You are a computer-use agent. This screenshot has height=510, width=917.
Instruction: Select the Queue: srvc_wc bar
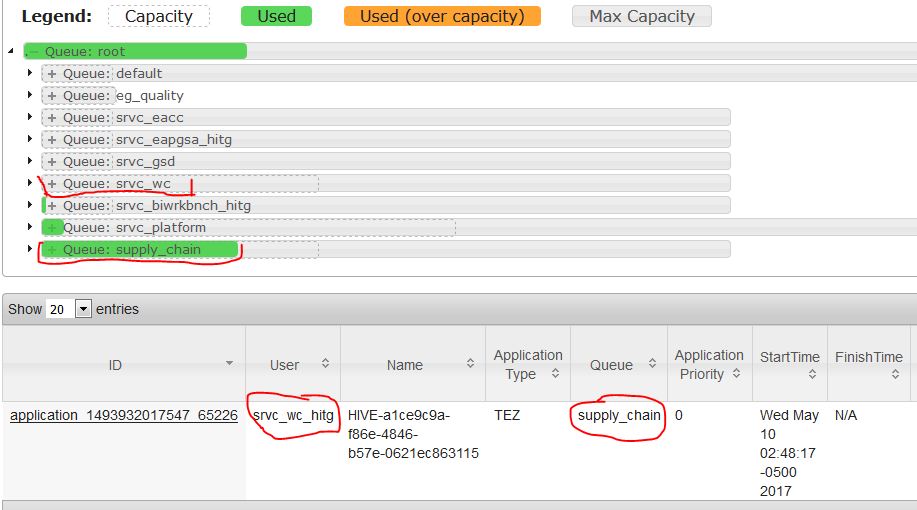tap(386, 183)
